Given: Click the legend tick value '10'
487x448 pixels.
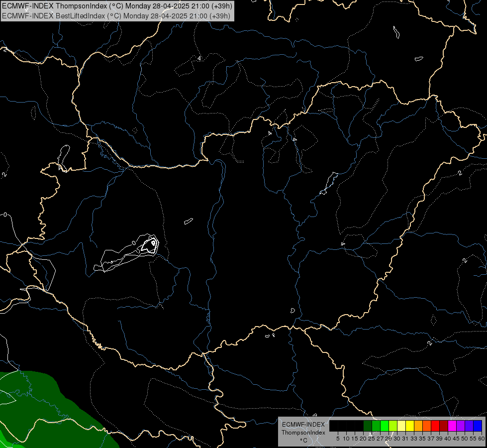Looking at the screenshot, I should [x=346, y=439].
